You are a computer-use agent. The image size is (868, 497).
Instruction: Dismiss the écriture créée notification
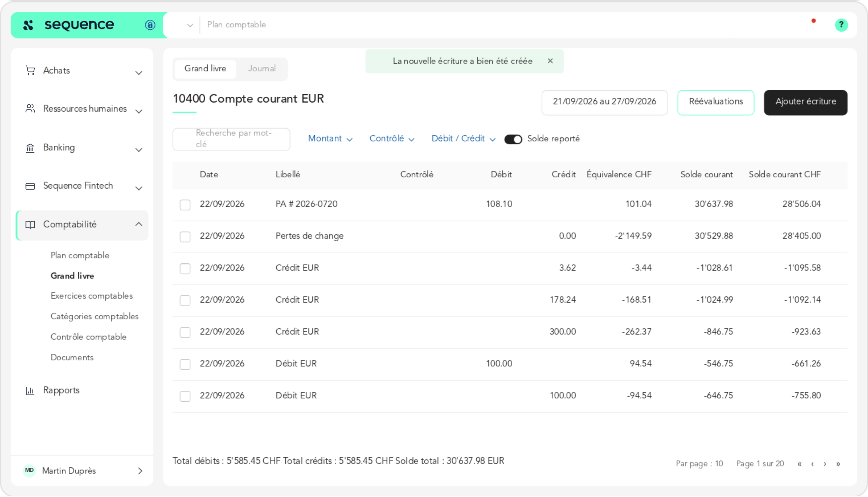(x=550, y=61)
